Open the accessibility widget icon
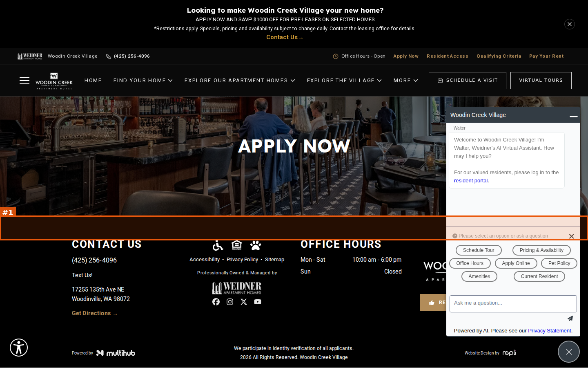 (x=19, y=348)
